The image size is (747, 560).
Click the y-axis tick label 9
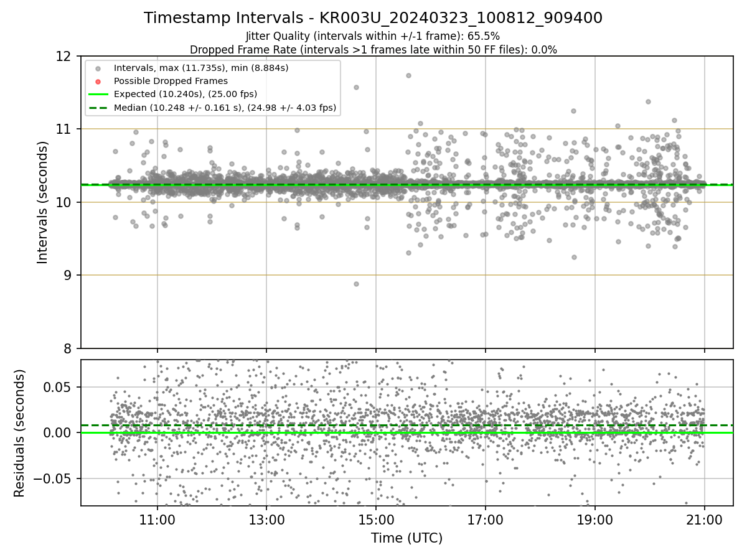pos(68,275)
